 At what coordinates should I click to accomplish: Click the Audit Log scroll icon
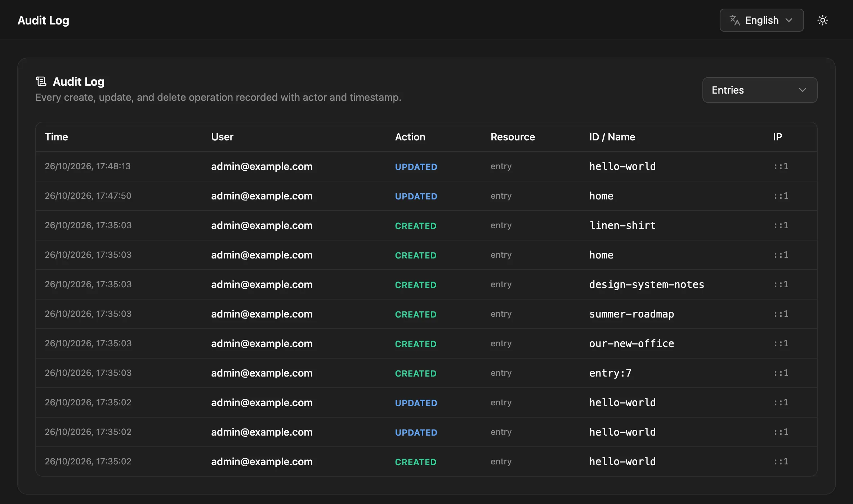[41, 82]
